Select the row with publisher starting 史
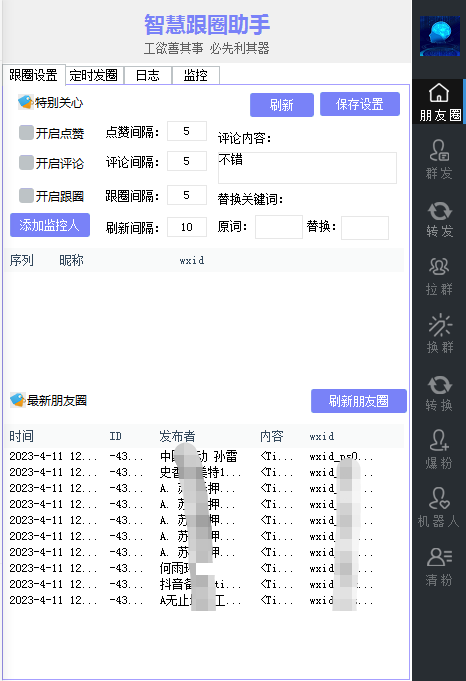The width and height of the screenshot is (466, 681). (x=205, y=472)
